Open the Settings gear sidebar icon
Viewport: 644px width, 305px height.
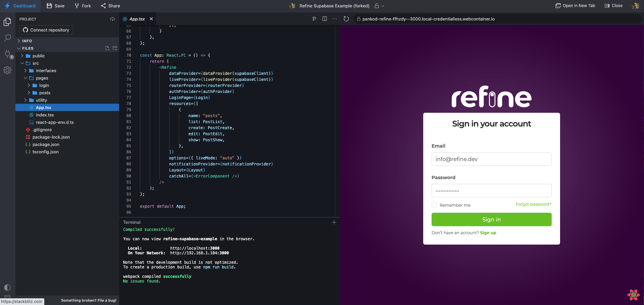[7, 70]
